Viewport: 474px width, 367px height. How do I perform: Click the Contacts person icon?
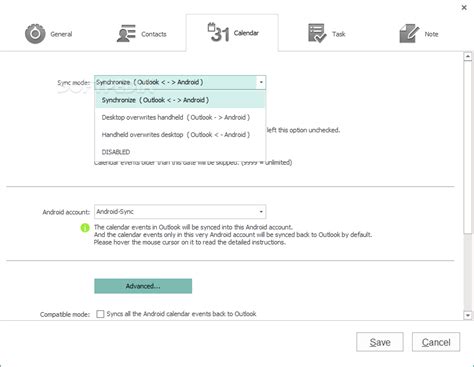coord(126,33)
